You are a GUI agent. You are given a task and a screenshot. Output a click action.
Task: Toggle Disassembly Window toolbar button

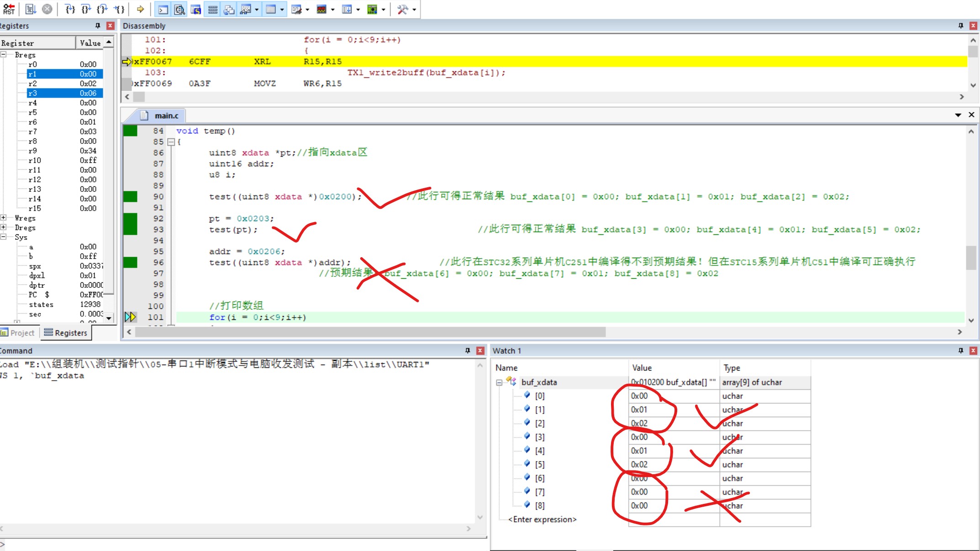[x=179, y=9]
